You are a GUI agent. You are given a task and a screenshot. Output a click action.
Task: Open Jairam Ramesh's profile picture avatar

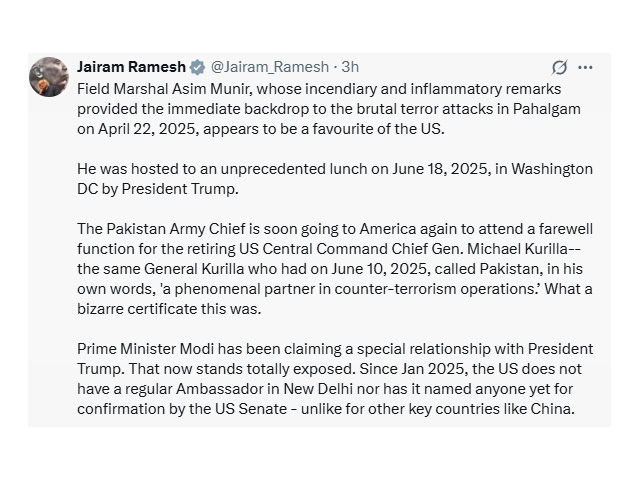49,77
